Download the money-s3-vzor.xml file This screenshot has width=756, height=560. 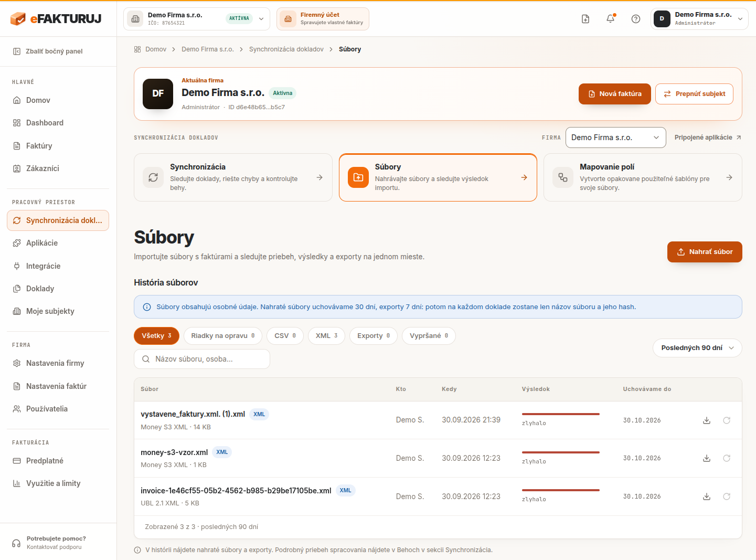coord(707,458)
